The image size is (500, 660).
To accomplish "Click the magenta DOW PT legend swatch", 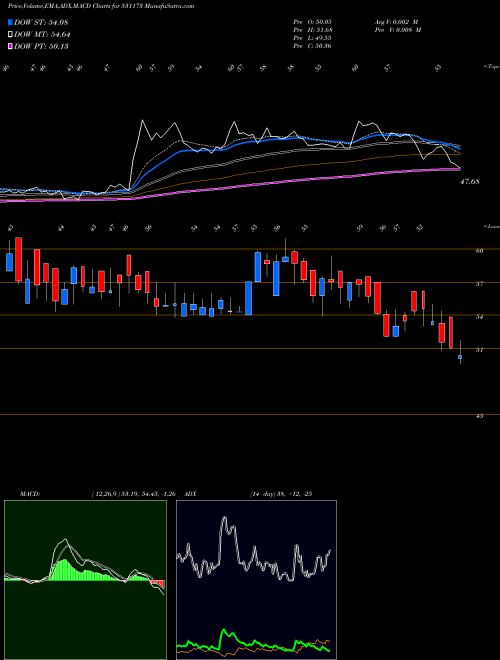I will point(11,46).
